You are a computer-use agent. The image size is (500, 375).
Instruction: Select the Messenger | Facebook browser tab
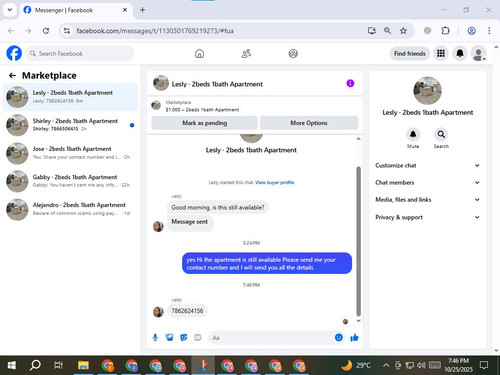pos(75,10)
